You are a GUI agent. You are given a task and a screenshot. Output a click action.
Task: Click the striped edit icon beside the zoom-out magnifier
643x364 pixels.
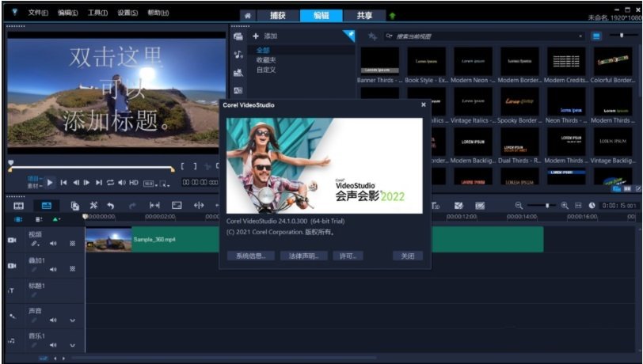coord(480,206)
